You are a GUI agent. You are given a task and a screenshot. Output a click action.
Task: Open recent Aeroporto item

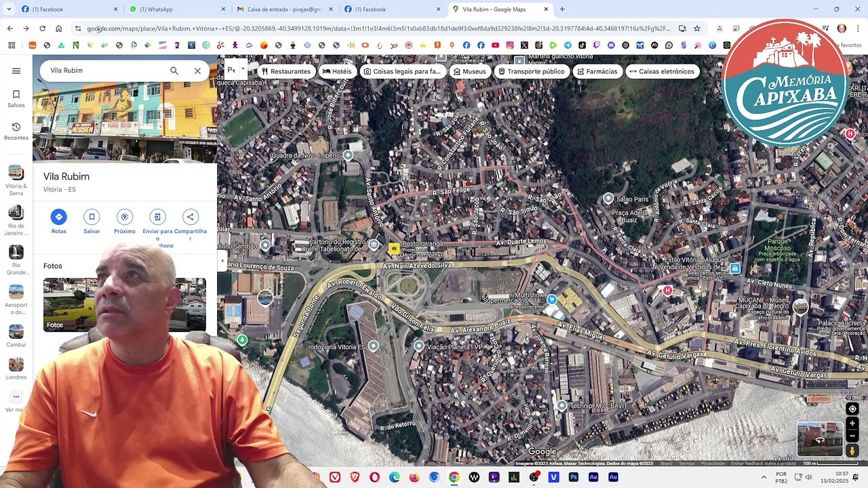16,300
